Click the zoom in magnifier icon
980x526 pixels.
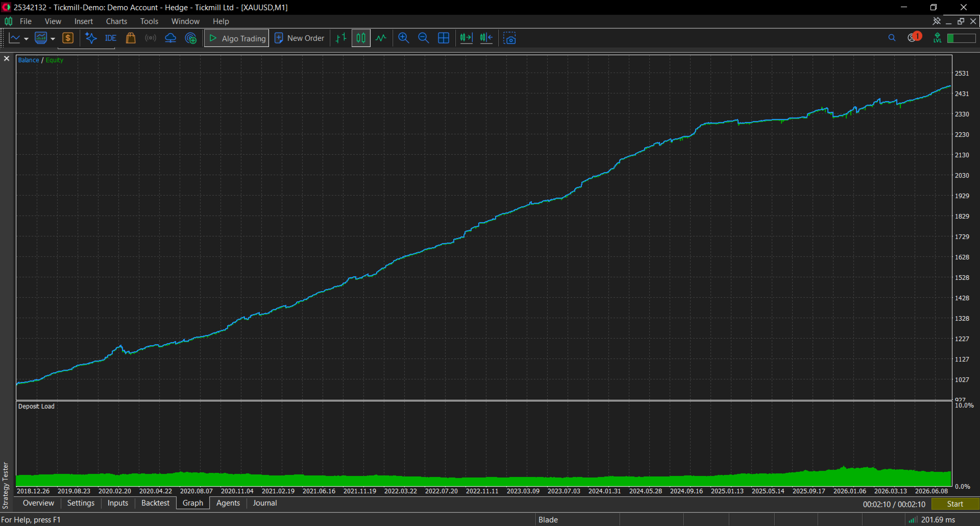[x=404, y=38]
